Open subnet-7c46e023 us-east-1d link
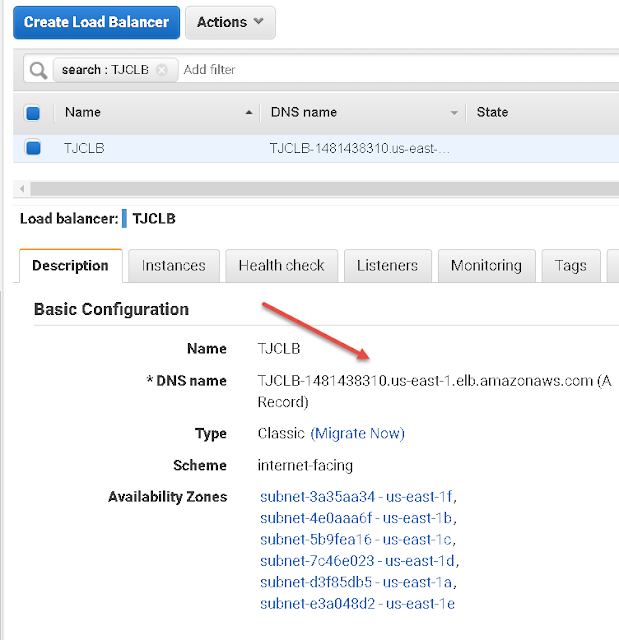Screen dimensions: 619x640 pyautogui.click(x=357, y=561)
